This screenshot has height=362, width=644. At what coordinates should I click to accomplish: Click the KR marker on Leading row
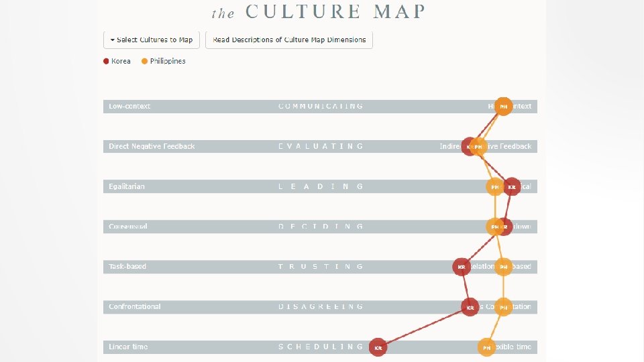point(512,187)
